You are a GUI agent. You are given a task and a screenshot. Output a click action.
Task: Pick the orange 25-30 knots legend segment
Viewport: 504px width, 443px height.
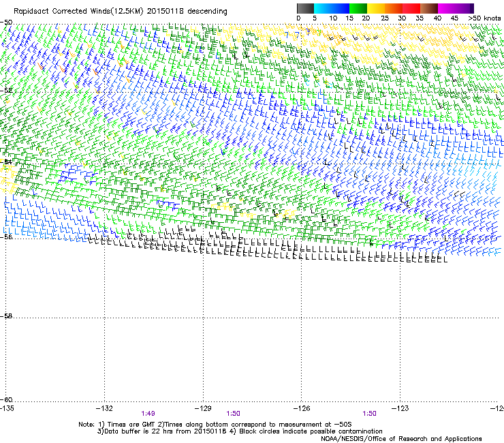(394, 8)
